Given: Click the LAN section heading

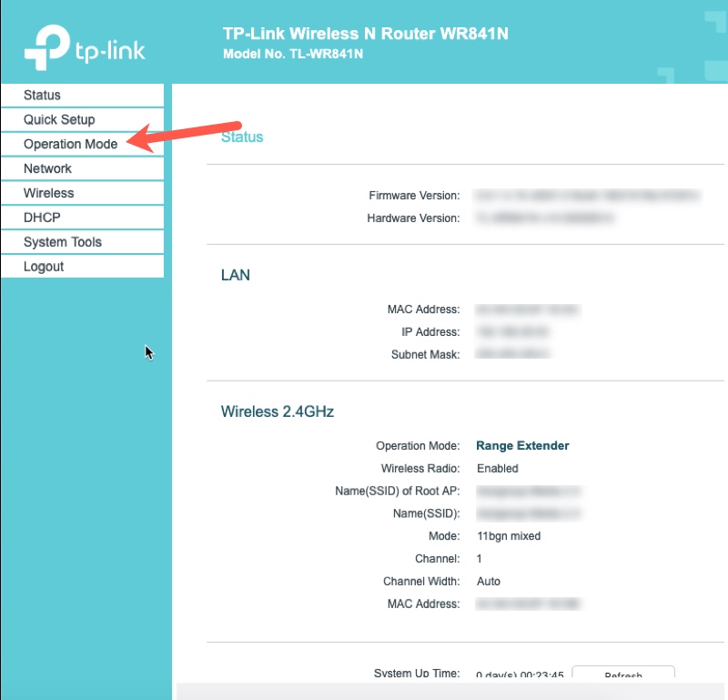Looking at the screenshot, I should tap(236, 275).
